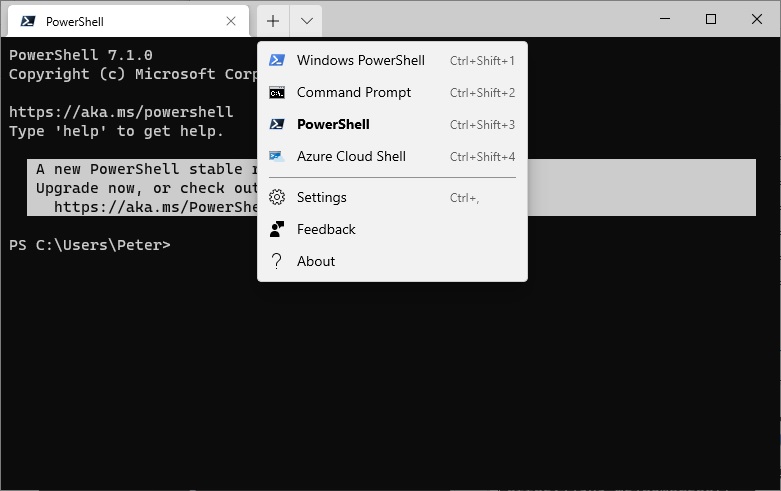Switch to the PowerShell tab title

click(75, 21)
